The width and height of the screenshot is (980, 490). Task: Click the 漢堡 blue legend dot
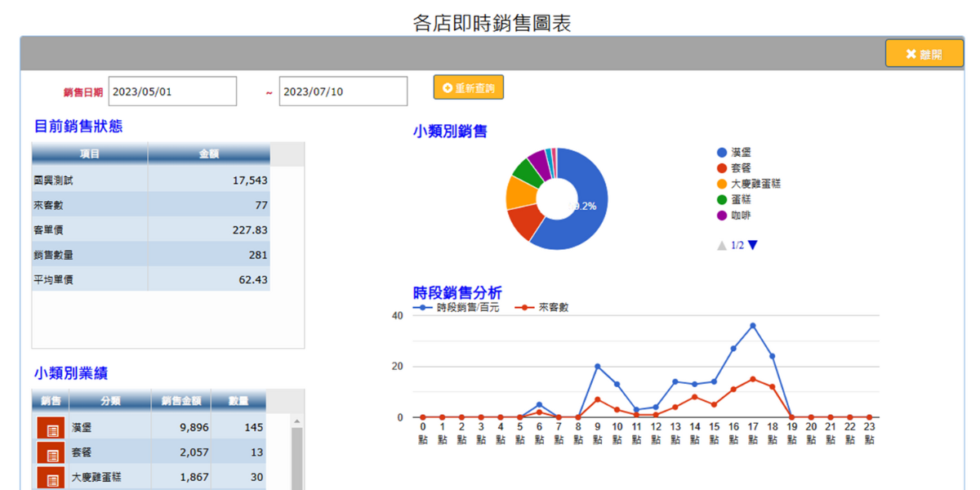(x=722, y=153)
